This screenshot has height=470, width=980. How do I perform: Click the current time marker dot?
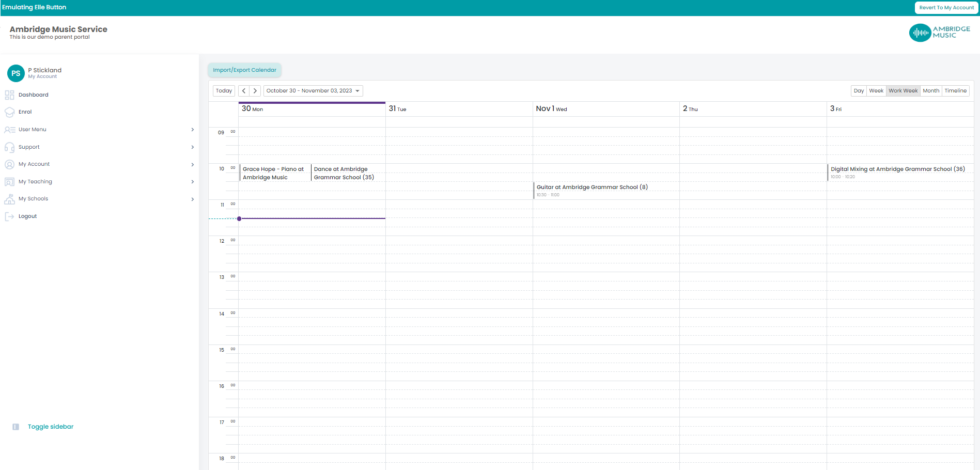(x=239, y=219)
